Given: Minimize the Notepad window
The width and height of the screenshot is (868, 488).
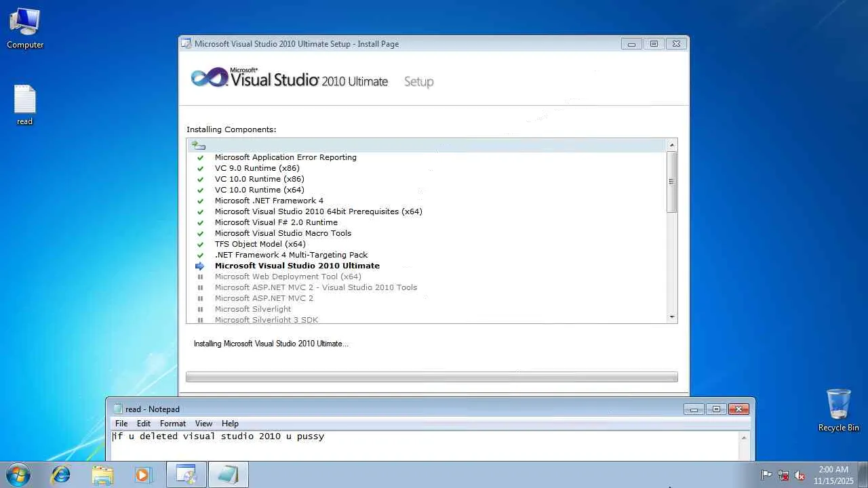Looking at the screenshot, I should [x=694, y=409].
